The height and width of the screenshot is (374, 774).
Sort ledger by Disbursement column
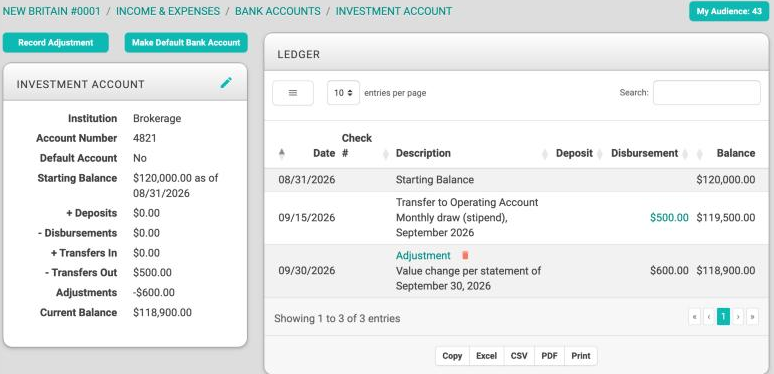click(685, 154)
